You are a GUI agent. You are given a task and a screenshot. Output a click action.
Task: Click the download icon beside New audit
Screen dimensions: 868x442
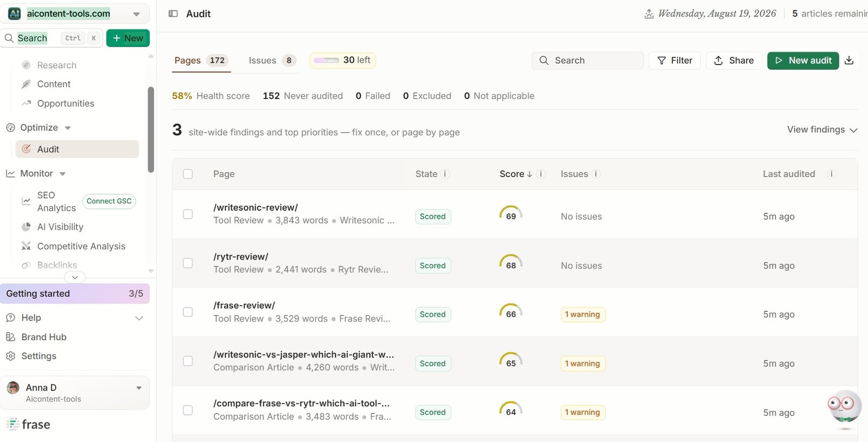point(850,60)
